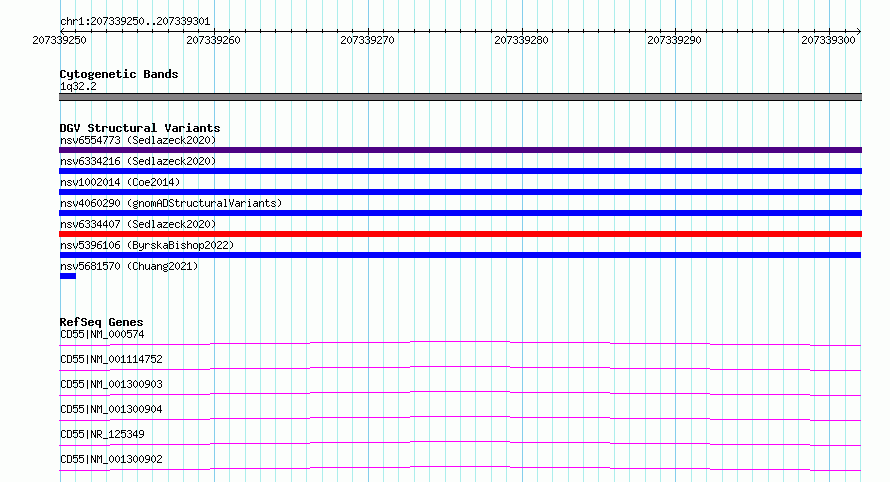Click the short blue nsv5681570 variant bar

tap(68, 276)
